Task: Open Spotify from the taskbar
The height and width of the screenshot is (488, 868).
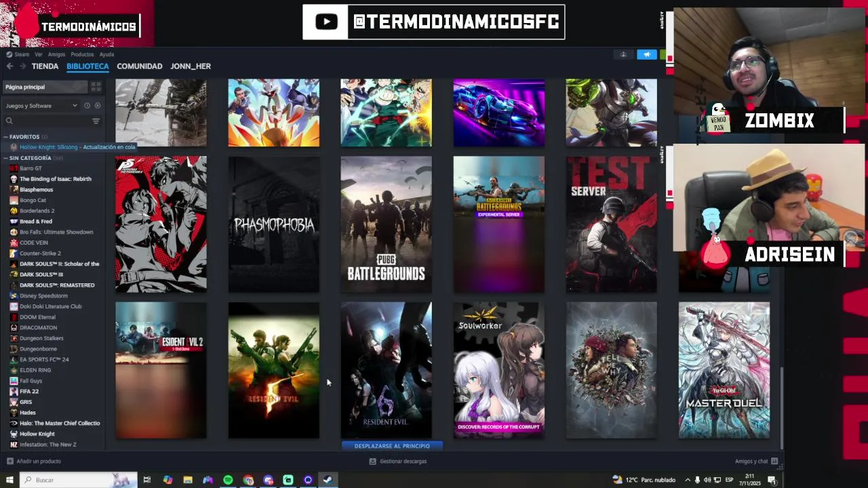Action: pos(228,480)
